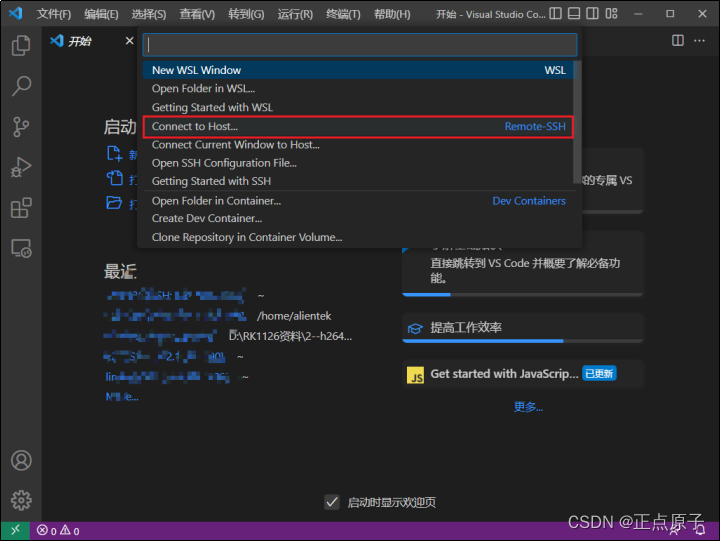721x541 pixels.
Task: Choose Open Folder in Container... option
Action: pyautogui.click(x=358, y=201)
